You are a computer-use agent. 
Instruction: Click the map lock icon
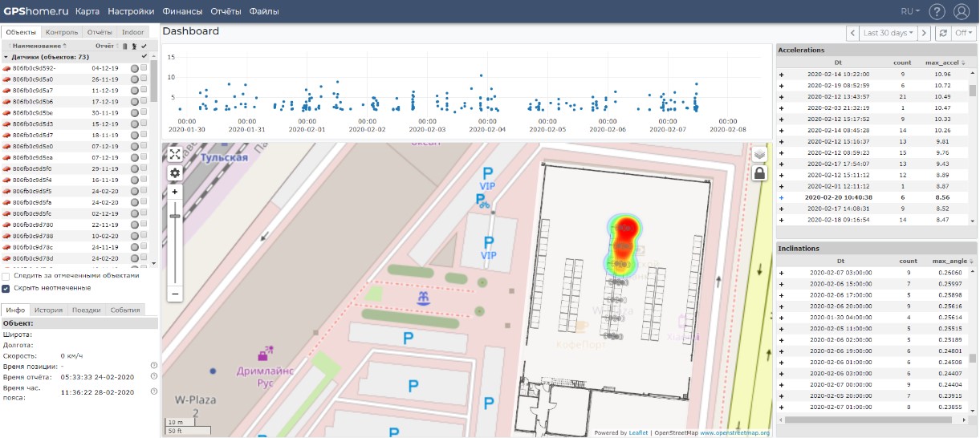click(x=758, y=172)
